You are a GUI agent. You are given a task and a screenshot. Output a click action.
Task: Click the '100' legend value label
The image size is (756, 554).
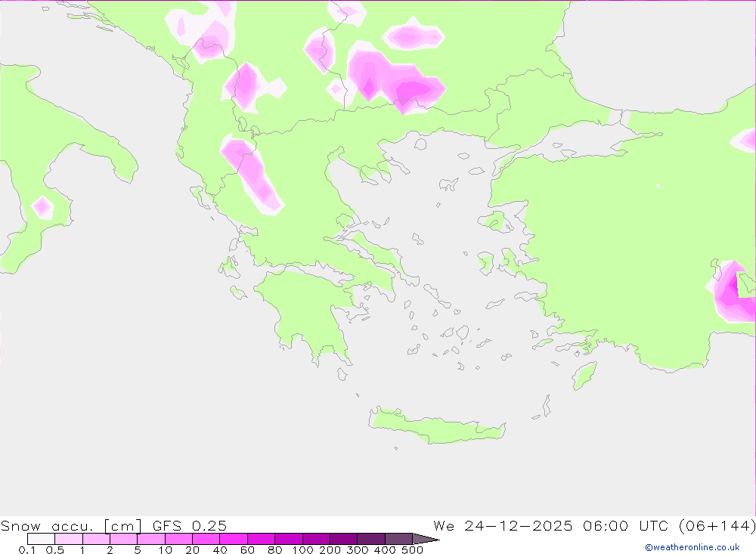click(303, 550)
